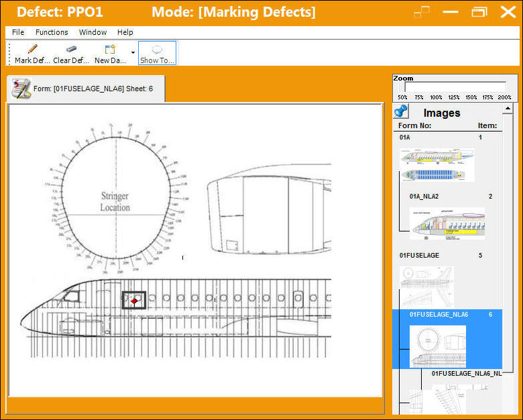523x420 pixels.
Task: Select the Form 01FUSELAGE_NLA6 Sheet 6 tab
Action: click(86, 89)
